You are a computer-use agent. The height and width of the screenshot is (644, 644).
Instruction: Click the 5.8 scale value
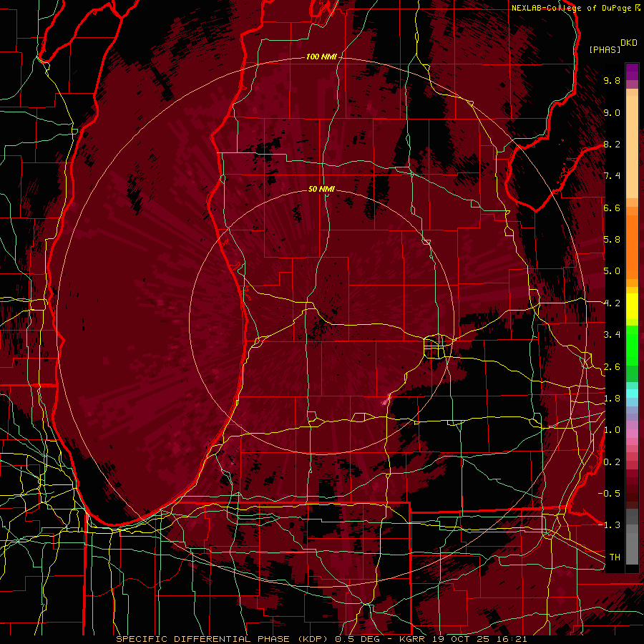[x=612, y=240]
